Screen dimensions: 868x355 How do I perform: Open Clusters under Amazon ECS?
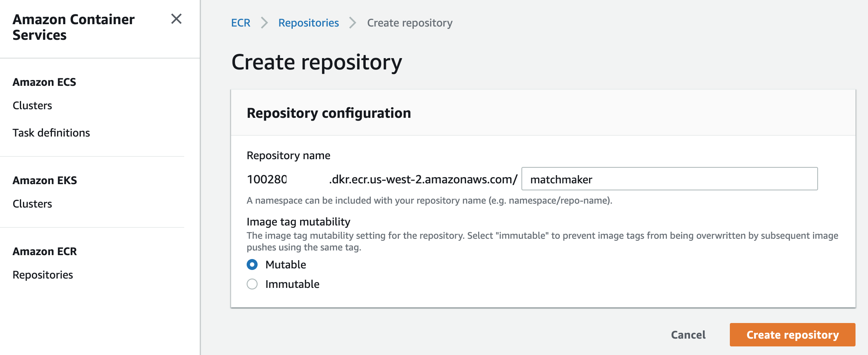(x=32, y=105)
